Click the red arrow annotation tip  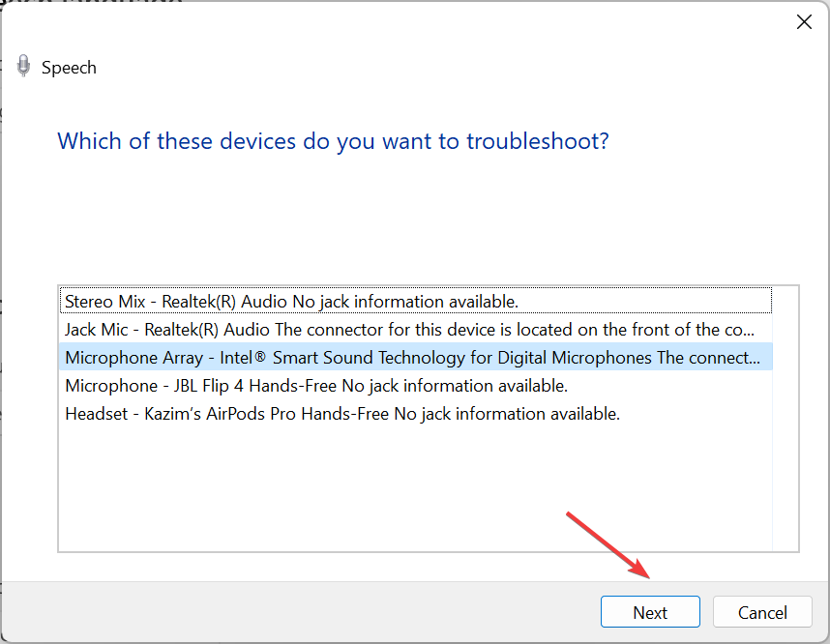click(647, 576)
